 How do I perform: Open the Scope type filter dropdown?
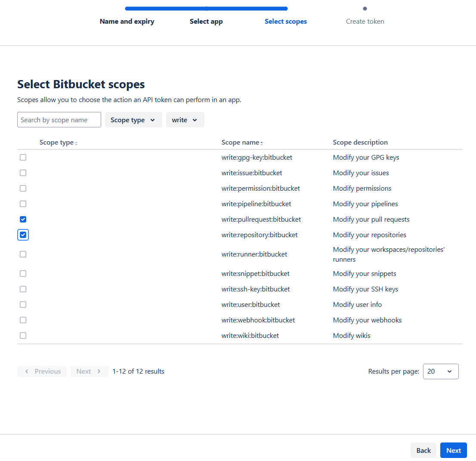point(133,120)
